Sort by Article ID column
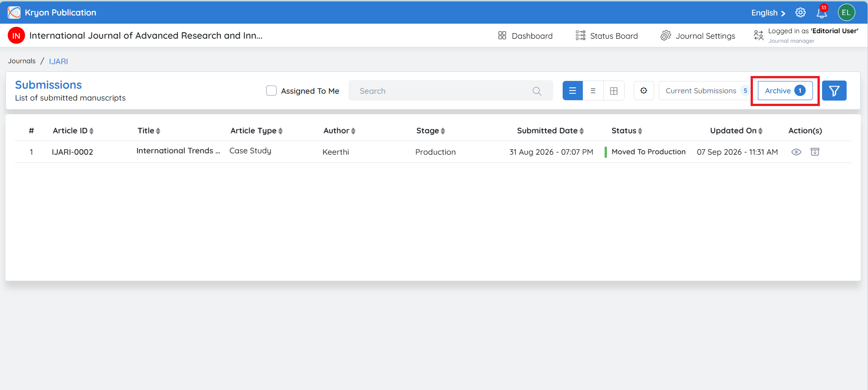868x390 pixels. [x=73, y=131]
